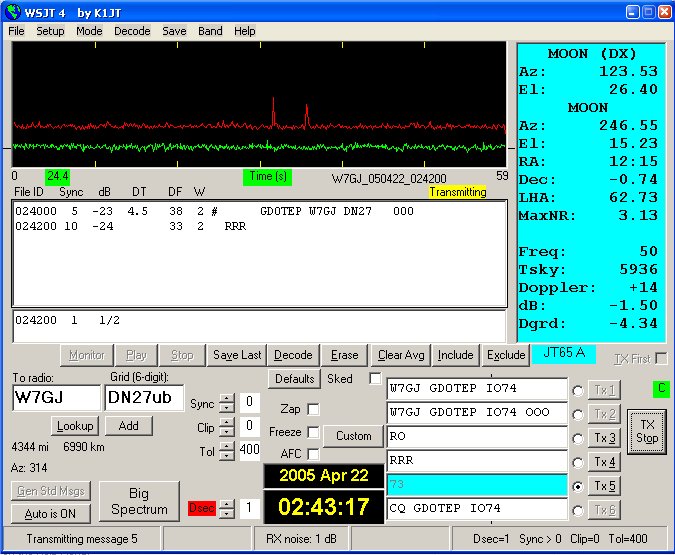Toggle the Freeze checkbox
The height and width of the screenshot is (555, 675).
(x=314, y=432)
